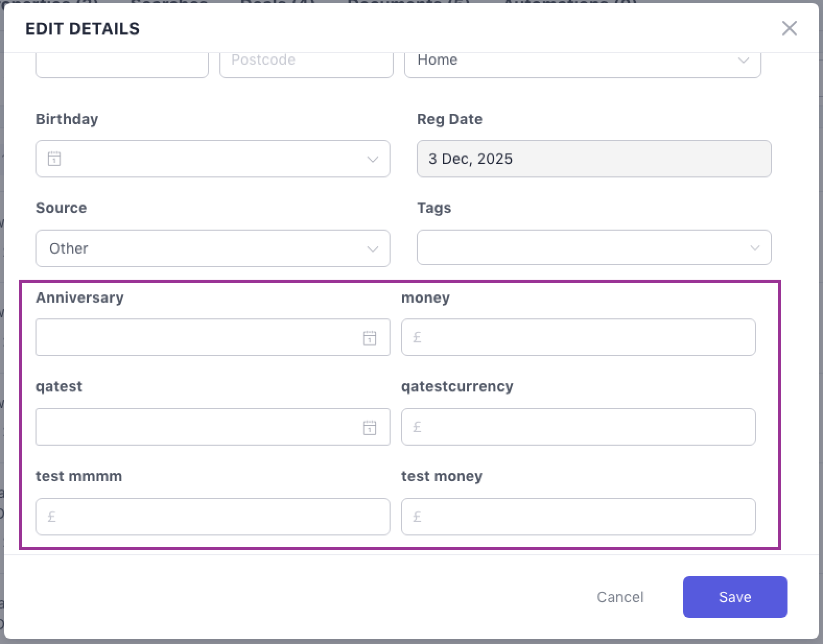This screenshot has height=644, width=823.
Task: Click the test money input field
Action: coord(578,517)
